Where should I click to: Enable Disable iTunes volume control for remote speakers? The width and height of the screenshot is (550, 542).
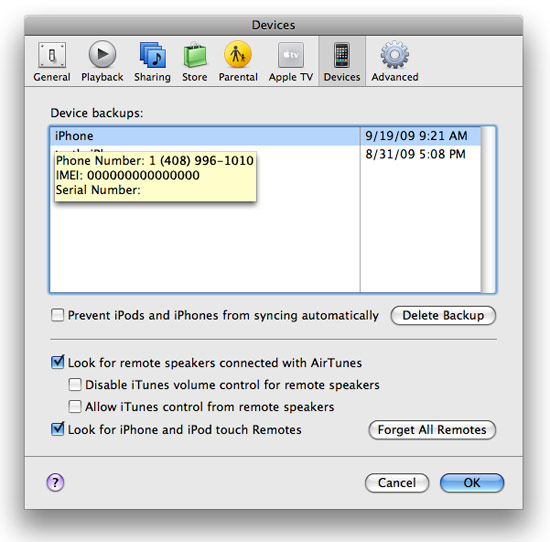pos(75,384)
